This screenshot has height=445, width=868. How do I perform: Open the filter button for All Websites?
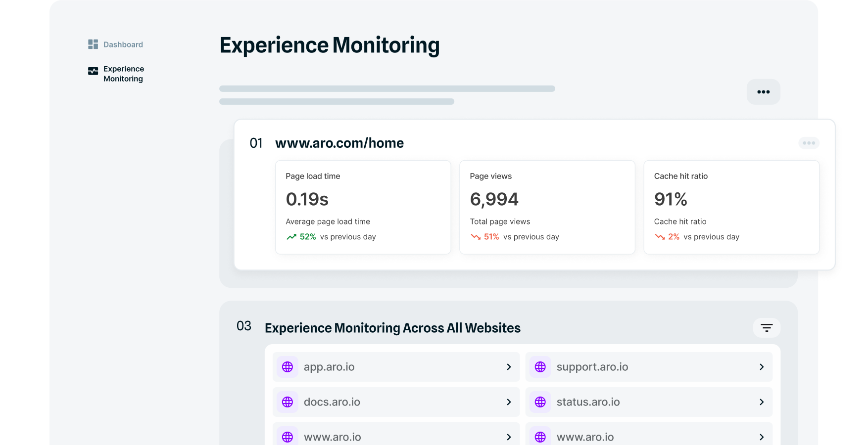coord(767,328)
